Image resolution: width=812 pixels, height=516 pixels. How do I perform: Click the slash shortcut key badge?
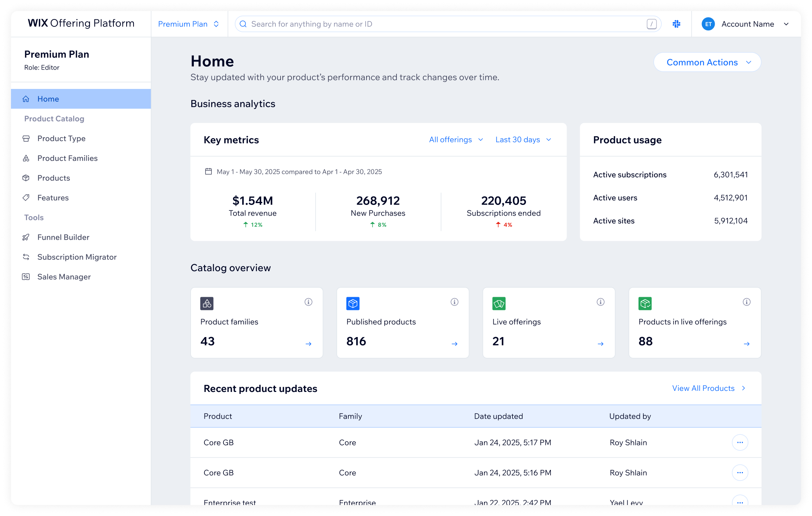pos(652,24)
